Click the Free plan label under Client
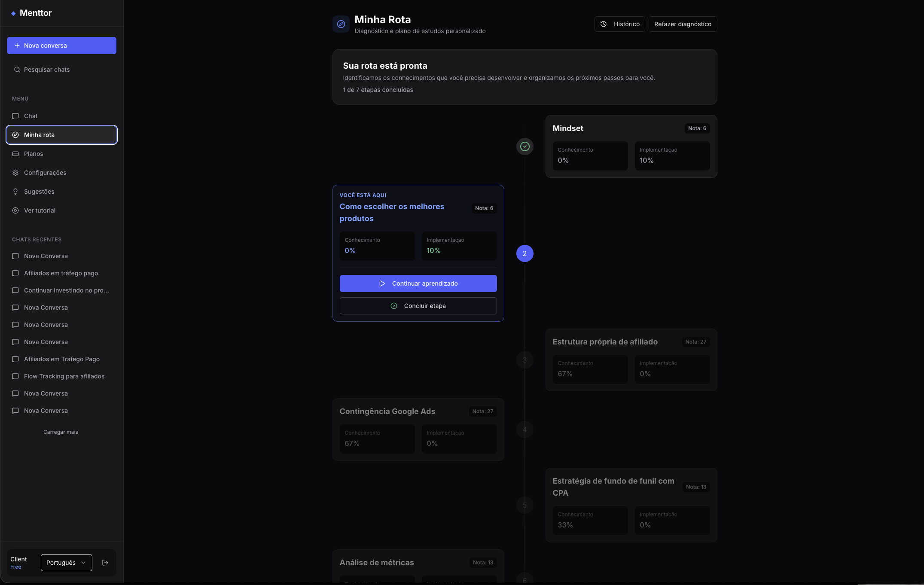Screen dimensions: 924x585 [16, 567]
